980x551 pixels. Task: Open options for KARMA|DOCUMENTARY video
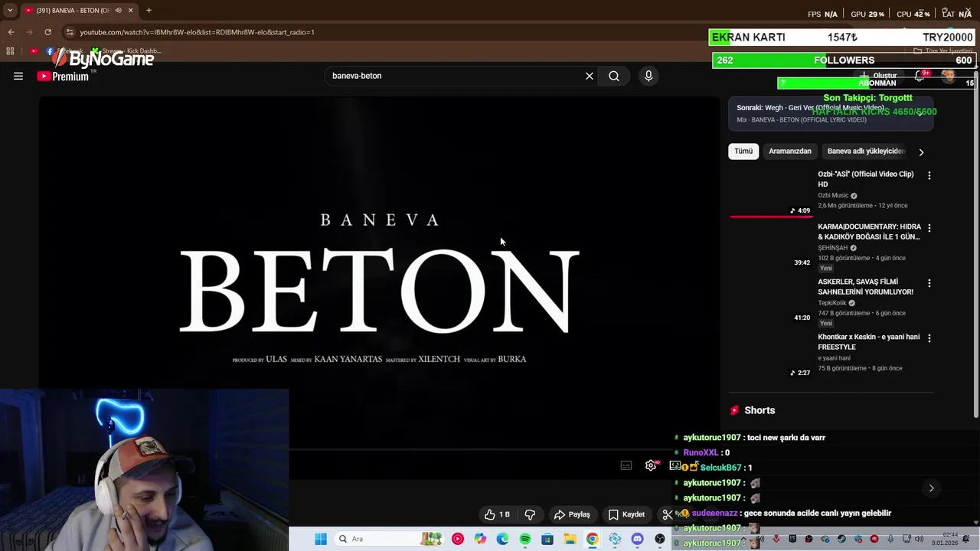929,228
